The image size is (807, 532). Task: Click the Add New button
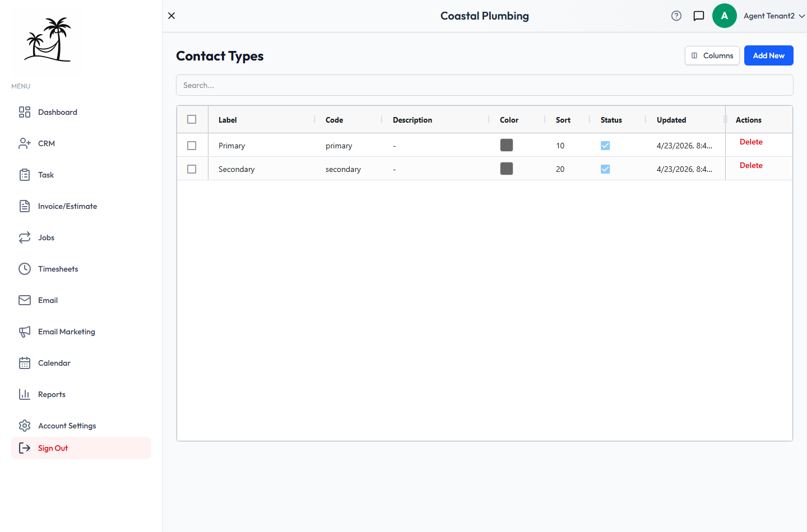point(769,55)
